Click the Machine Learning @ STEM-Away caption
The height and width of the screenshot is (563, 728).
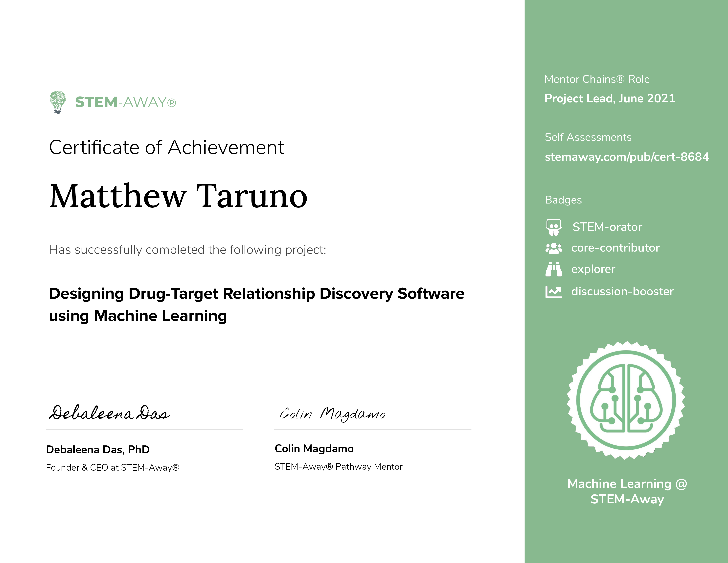click(x=627, y=491)
